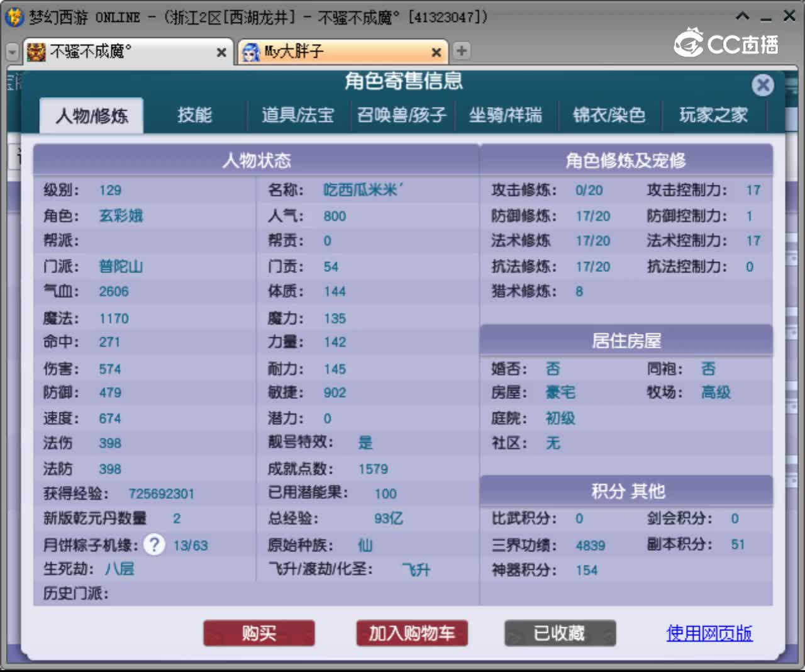This screenshot has width=805, height=672.
Task: Click the school name 普陀山
Action: pyautogui.click(x=121, y=266)
